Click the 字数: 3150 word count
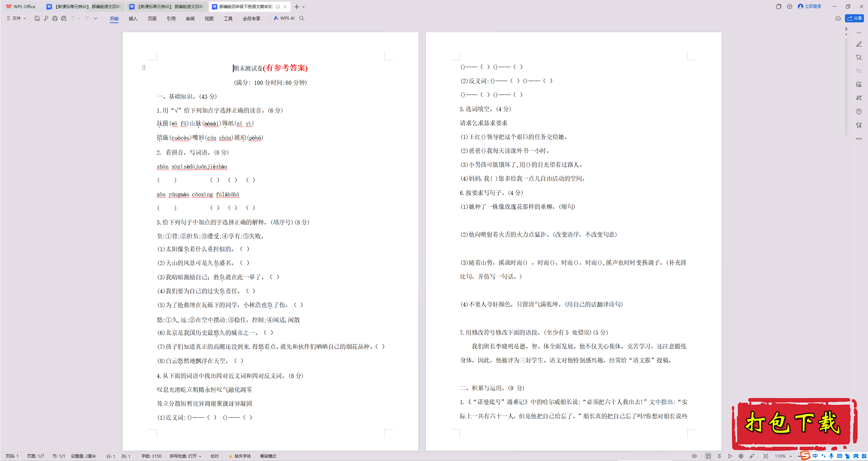 pos(151,456)
